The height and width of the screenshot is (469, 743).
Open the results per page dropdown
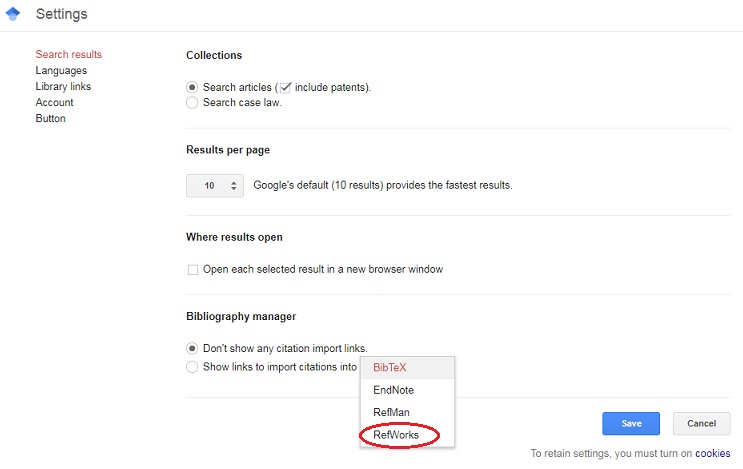(x=215, y=186)
